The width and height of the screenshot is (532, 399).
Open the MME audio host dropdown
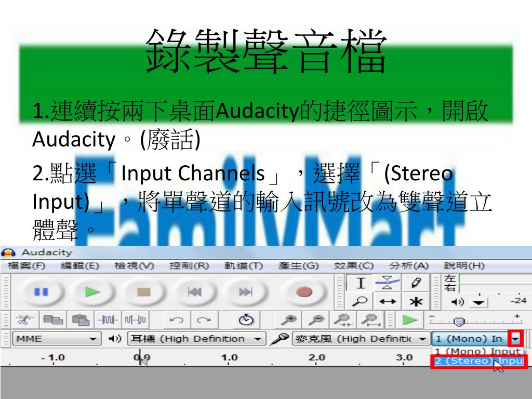pyautogui.click(x=56, y=339)
